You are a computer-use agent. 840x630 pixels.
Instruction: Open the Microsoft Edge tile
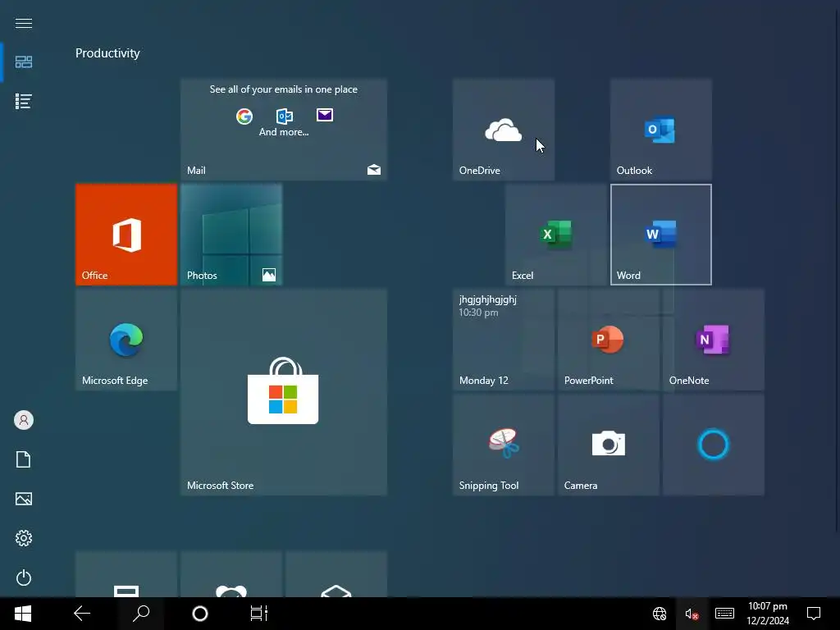126,340
